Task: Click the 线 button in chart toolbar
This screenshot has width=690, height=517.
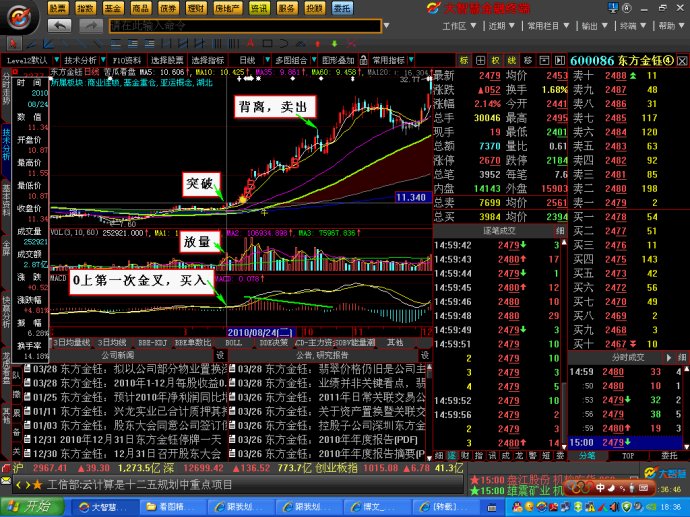Action: (512, 60)
